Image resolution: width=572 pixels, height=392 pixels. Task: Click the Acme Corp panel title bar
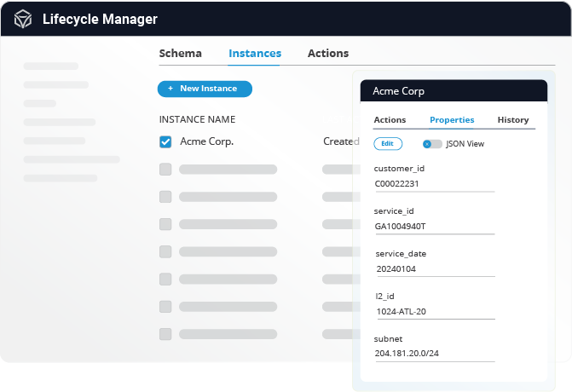pyautogui.click(x=454, y=91)
